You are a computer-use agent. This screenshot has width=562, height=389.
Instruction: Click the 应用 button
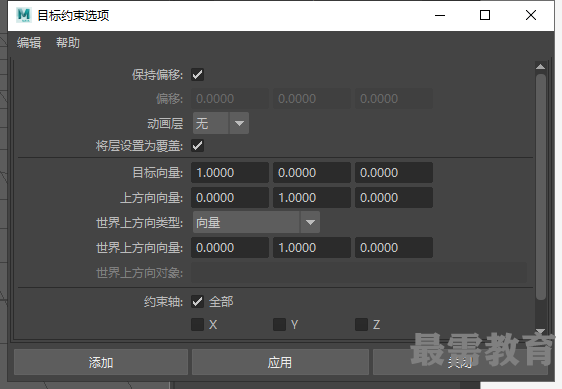pos(280,362)
